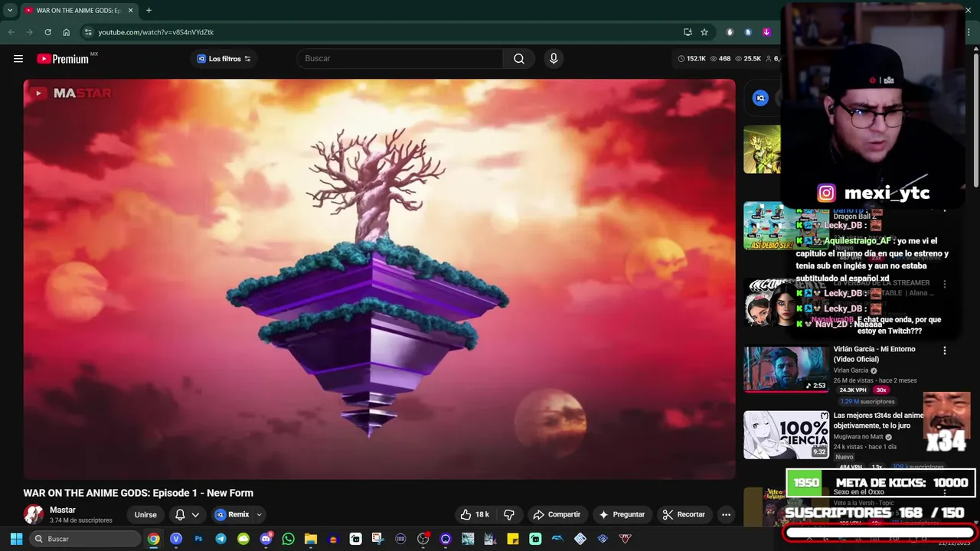Open the 100% CIENCIA video thumbnail
This screenshot has height=551, width=980.
786,435
